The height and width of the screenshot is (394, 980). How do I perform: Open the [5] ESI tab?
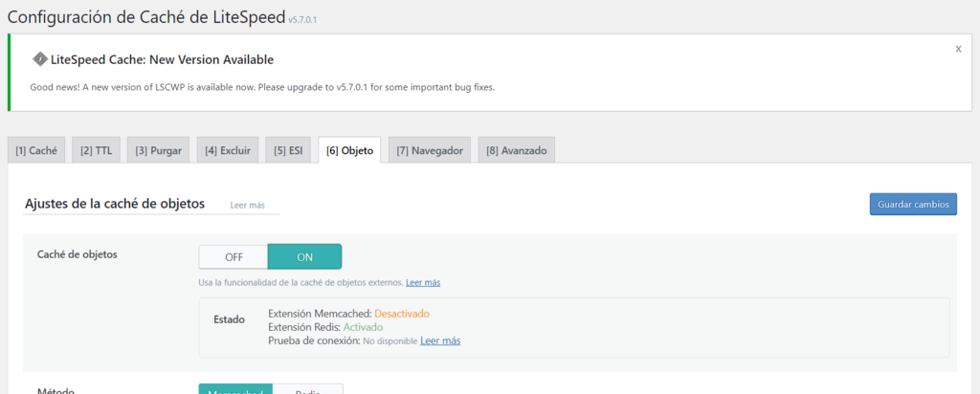pyautogui.click(x=288, y=150)
